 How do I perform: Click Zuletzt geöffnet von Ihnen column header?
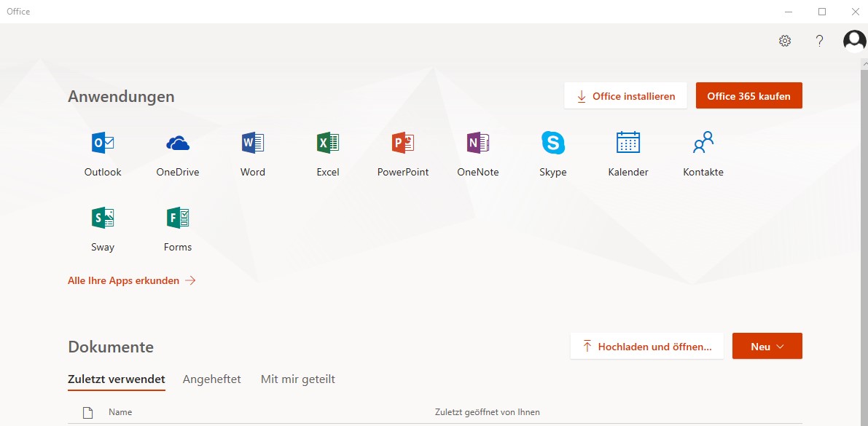click(x=488, y=412)
